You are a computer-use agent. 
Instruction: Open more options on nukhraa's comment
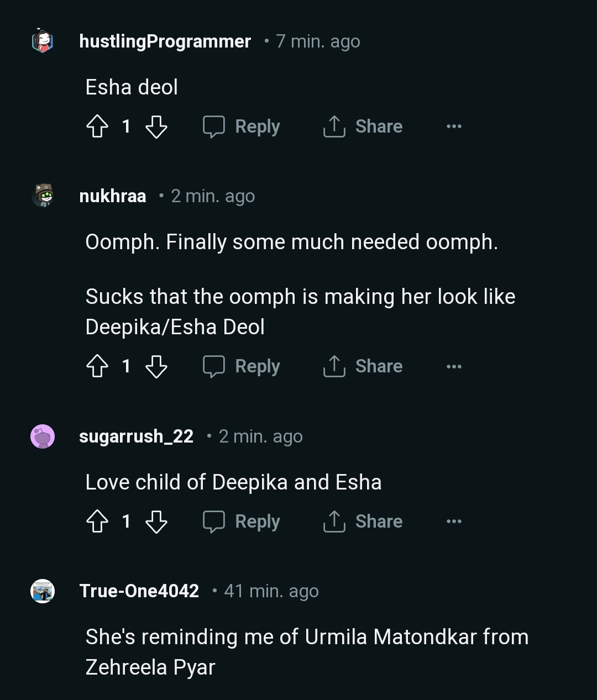[x=454, y=366]
